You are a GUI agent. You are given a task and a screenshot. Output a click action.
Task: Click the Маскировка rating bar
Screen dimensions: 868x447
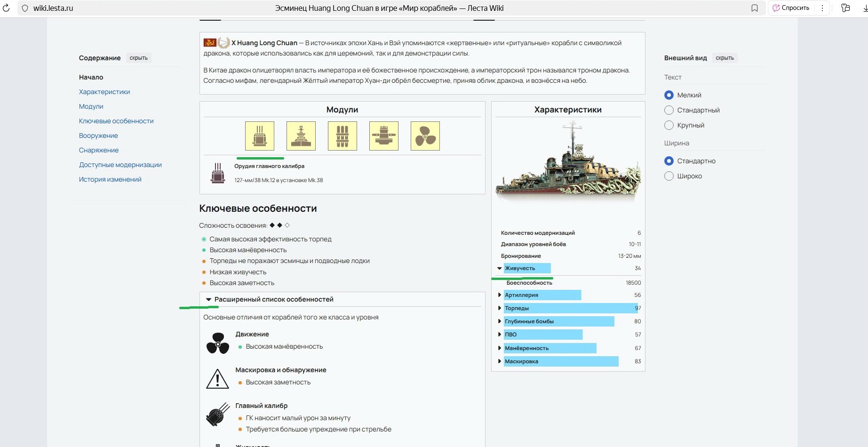tap(561, 361)
